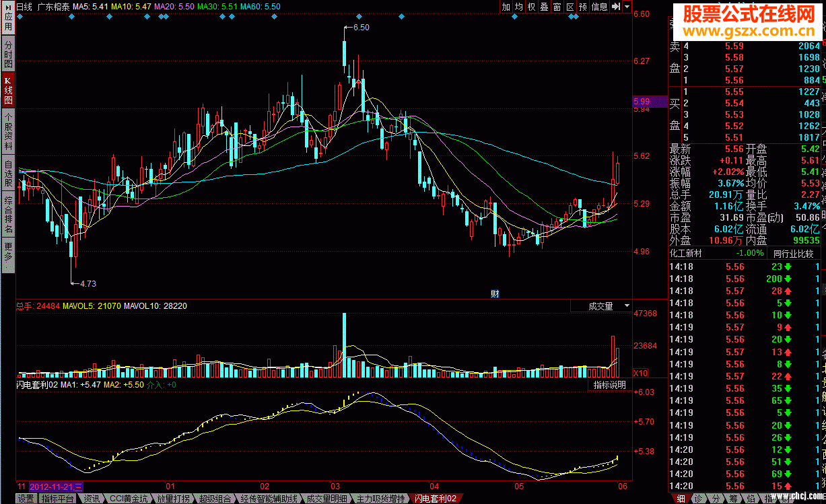Viewport: 826px width, 504px height.
Task: Click the -1.00% sector change value
Action: point(750,254)
